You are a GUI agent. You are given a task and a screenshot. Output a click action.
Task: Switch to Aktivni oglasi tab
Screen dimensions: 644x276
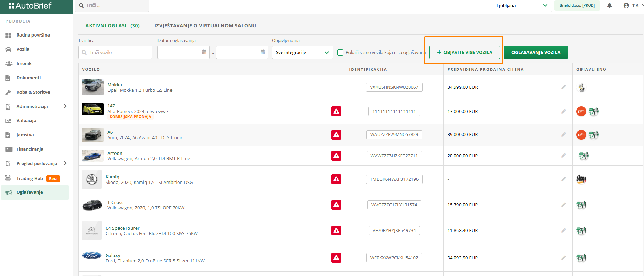[112, 26]
